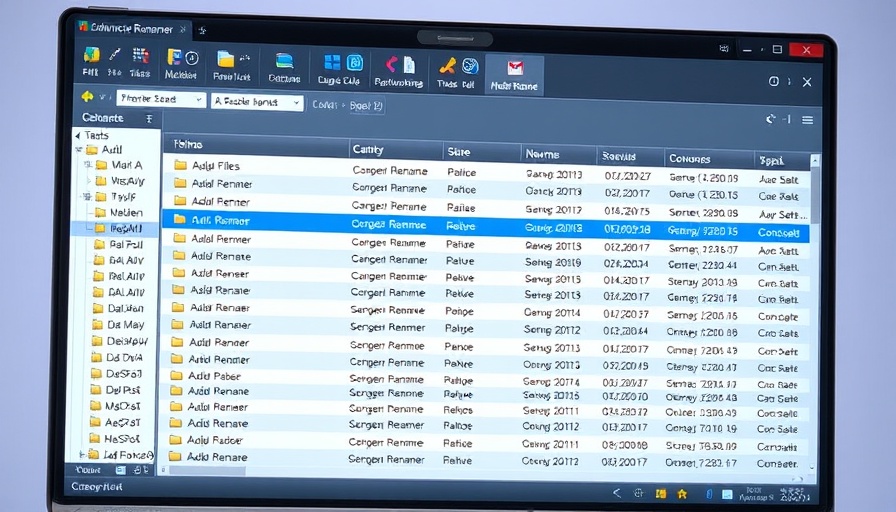
Task: Click the yellow star icon in taskbar
Action: pyautogui.click(x=682, y=493)
